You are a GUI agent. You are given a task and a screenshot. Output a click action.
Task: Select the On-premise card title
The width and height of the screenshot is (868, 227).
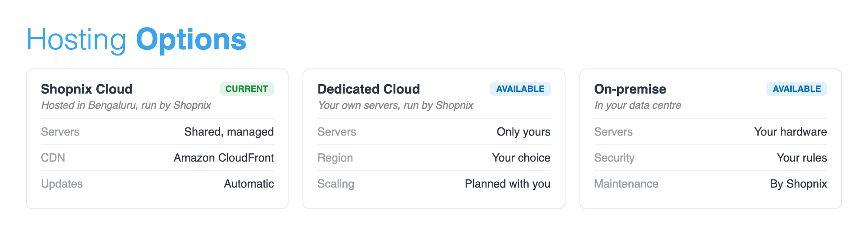[x=630, y=89]
